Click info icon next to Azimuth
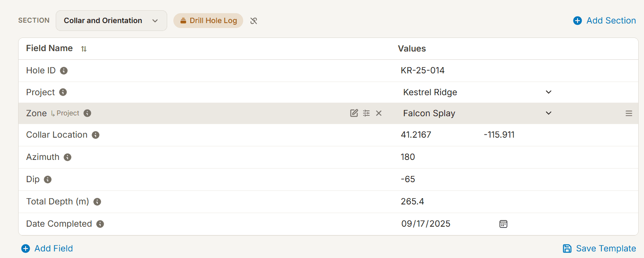This screenshot has width=644, height=258. coord(67,157)
